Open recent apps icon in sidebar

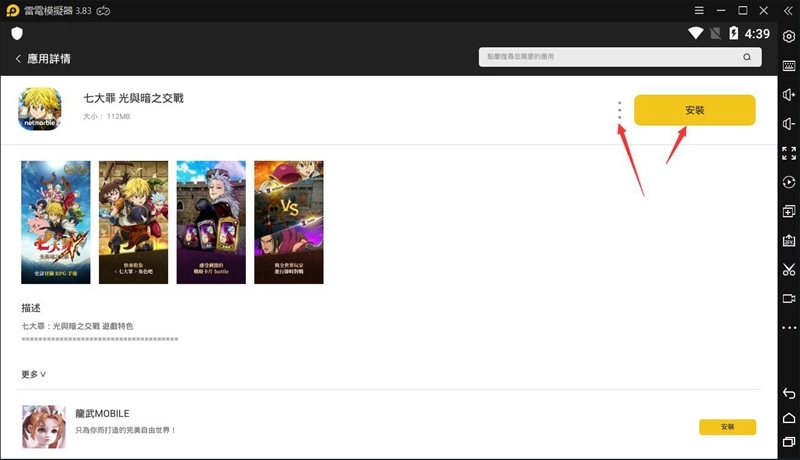(789, 442)
